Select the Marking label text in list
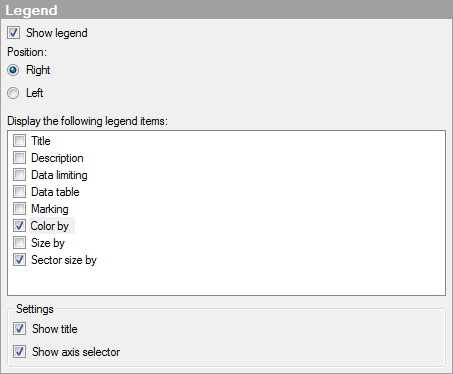 pos(50,209)
